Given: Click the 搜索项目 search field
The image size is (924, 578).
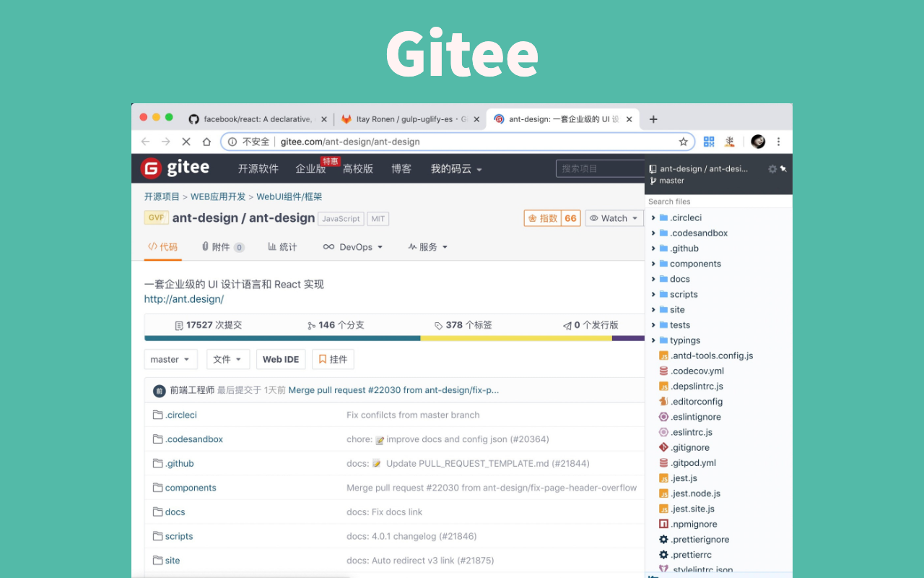Looking at the screenshot, I should tap(599, 168).
